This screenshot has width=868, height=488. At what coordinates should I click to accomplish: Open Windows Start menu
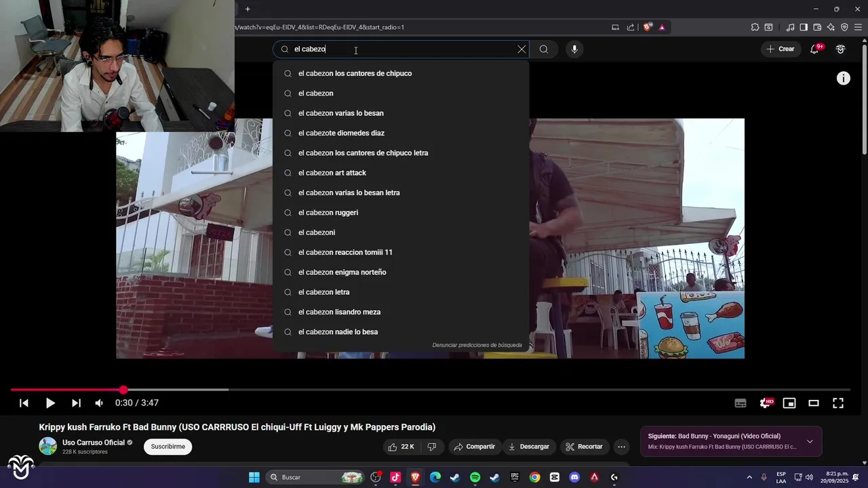[254, 477]
